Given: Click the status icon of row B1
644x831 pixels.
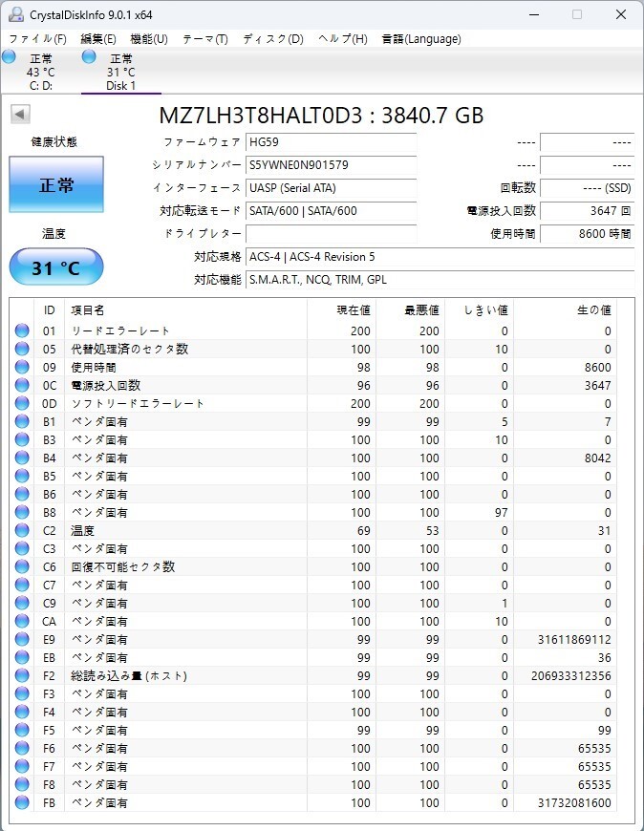Looking at the screenshot, I should [22, 421].
